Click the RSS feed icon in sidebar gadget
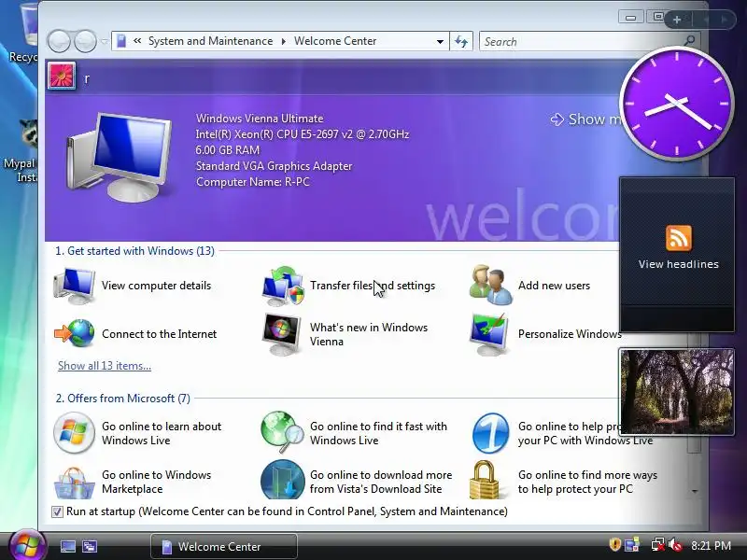 click(x=679, y=238)
